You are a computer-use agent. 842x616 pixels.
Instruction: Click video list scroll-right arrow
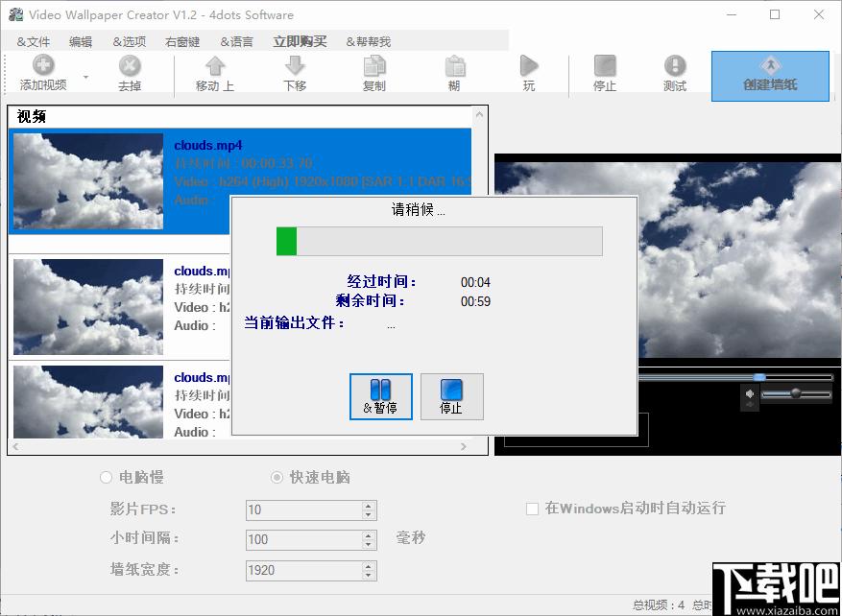point(464,446)
